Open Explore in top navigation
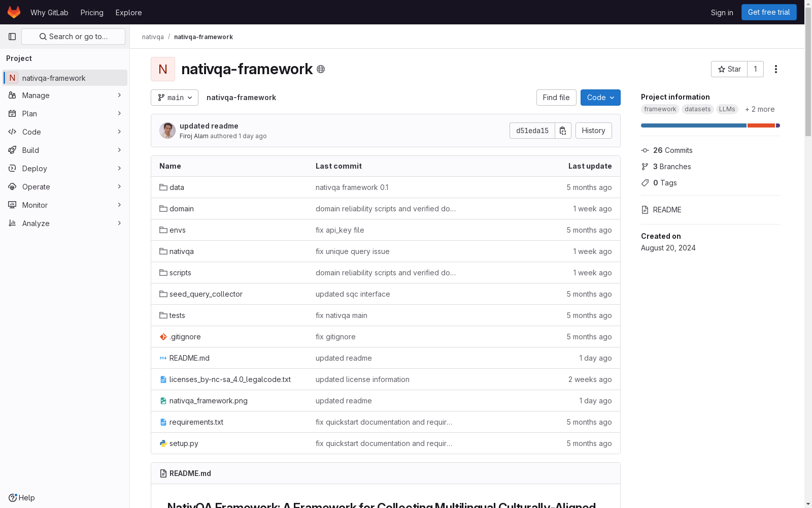 click(128, 12)
